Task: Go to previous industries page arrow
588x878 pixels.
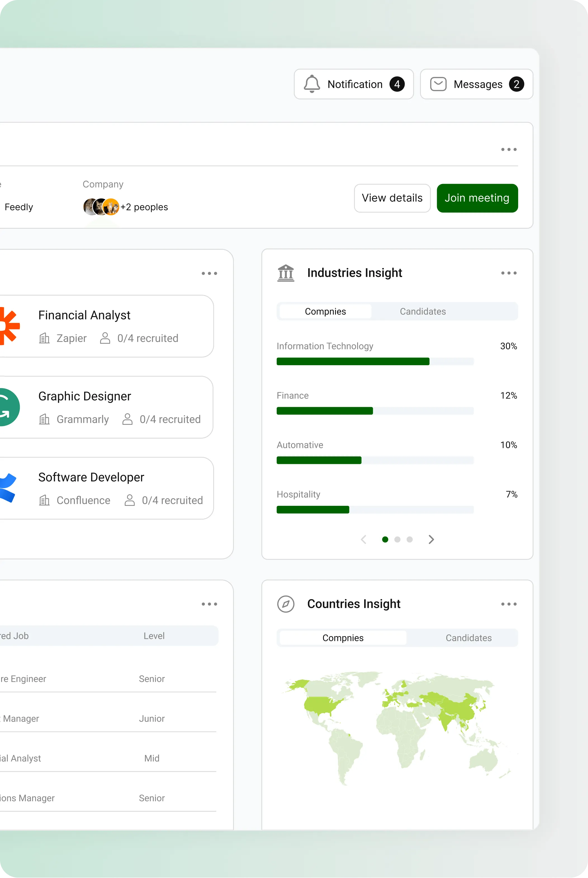Action: (363, 539)
